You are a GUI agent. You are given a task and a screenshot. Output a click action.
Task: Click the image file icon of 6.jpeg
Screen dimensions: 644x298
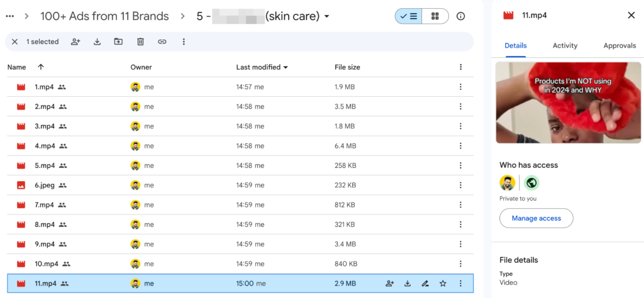coord(21,185)
